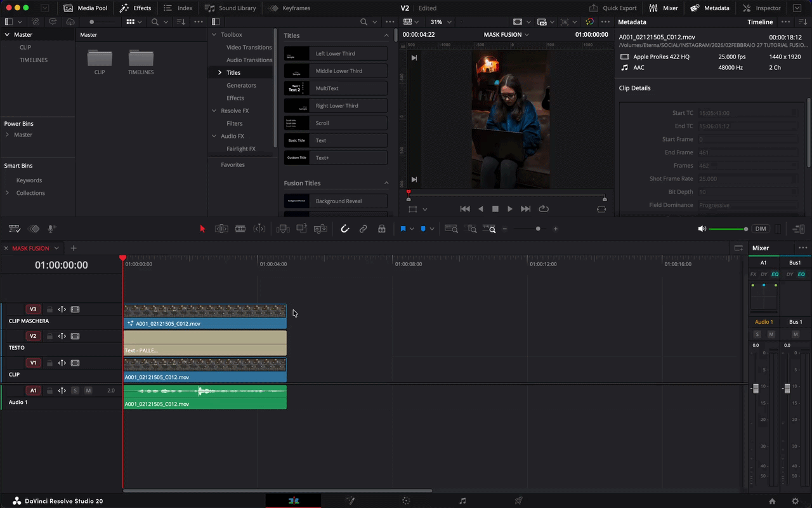Click the linked selection chain icon
Image resolution: width=812 pixels, height=508 pixels.
coord(363,229)
